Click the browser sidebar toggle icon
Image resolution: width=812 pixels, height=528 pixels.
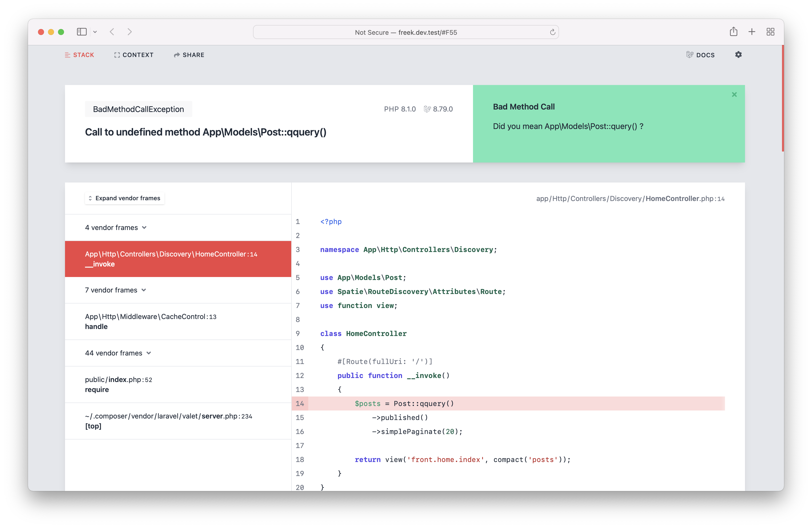point(82,32)
